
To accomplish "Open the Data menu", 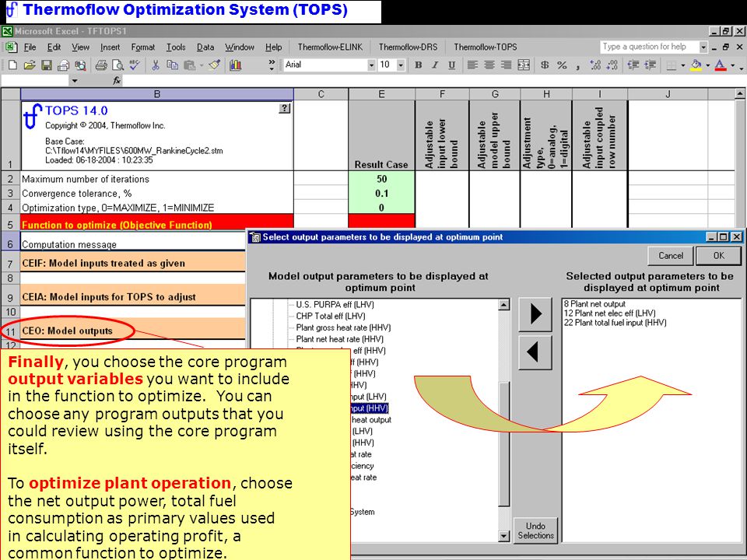I will (x=205, y=47).
